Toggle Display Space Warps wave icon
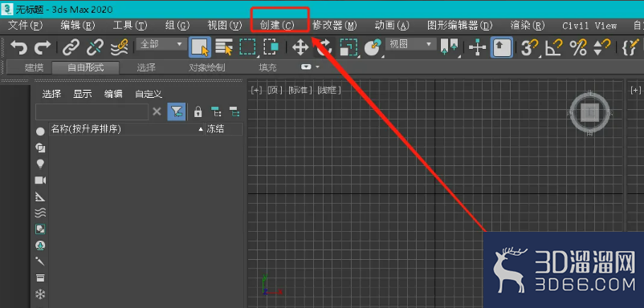Screen dimensions: 644x308 coord(40,213)
